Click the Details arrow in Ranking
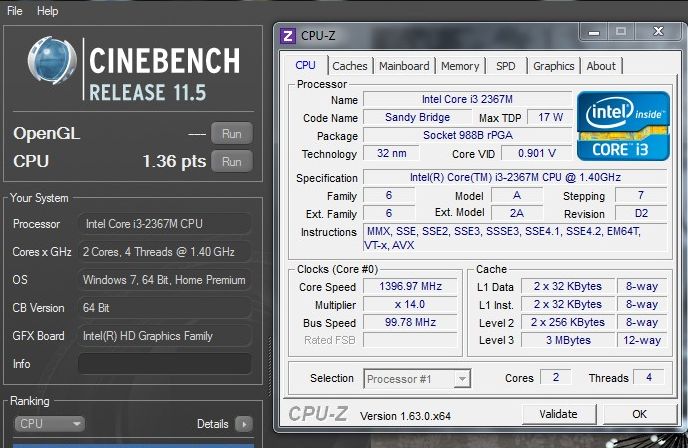The height and width of the screenshot is (448, 688). click(x=243, y=424)
